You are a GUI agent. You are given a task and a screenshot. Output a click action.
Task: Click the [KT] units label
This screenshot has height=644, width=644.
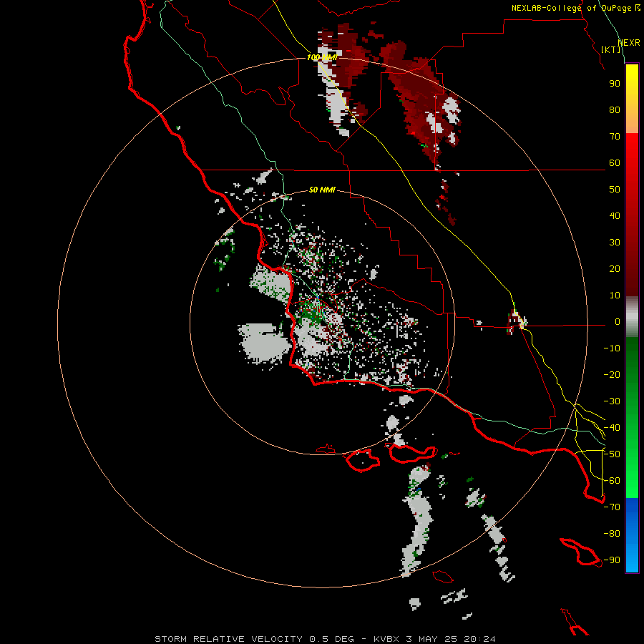tap(611, 49)
